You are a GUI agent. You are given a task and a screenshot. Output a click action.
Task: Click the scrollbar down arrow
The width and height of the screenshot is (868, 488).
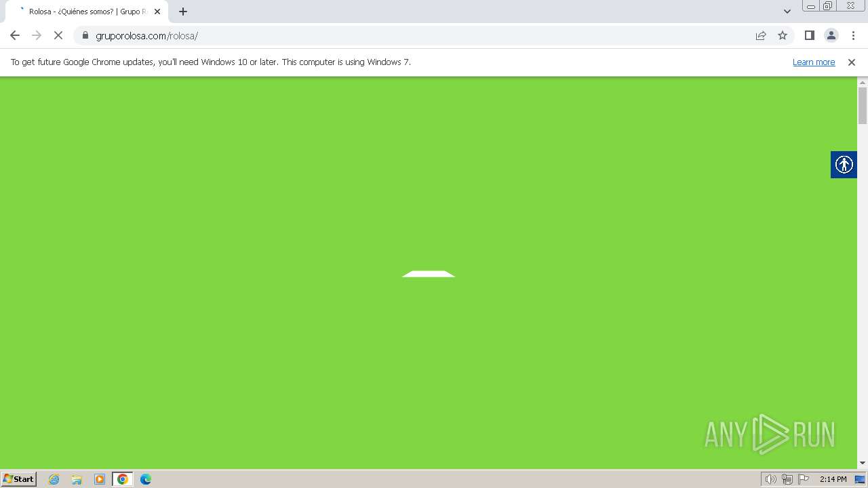pyautogui.click(x=863, y=463)
